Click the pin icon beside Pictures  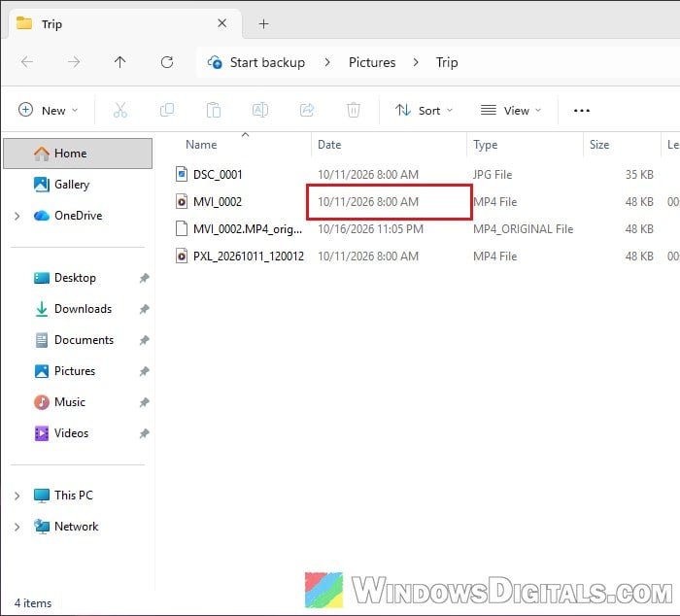[145, 371]
